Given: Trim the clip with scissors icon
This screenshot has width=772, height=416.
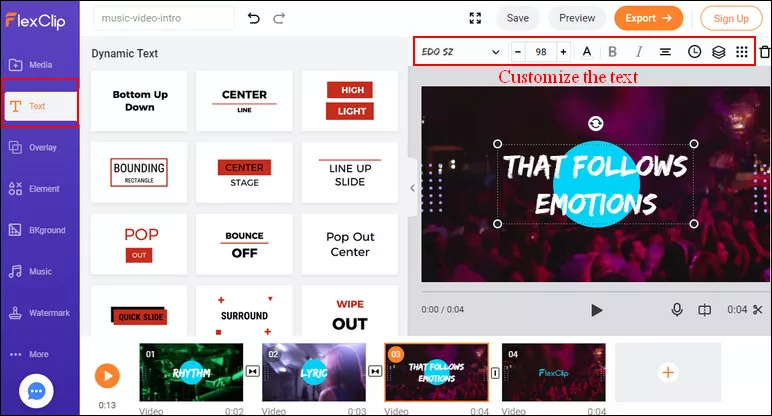Looking at the screenshot, I should coord(758,310).
